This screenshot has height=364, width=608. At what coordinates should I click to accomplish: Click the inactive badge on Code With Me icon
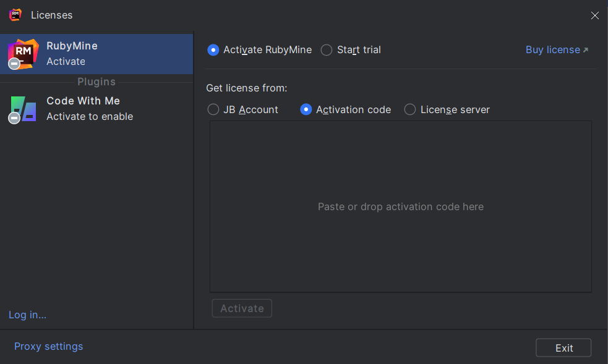[14, 118]
